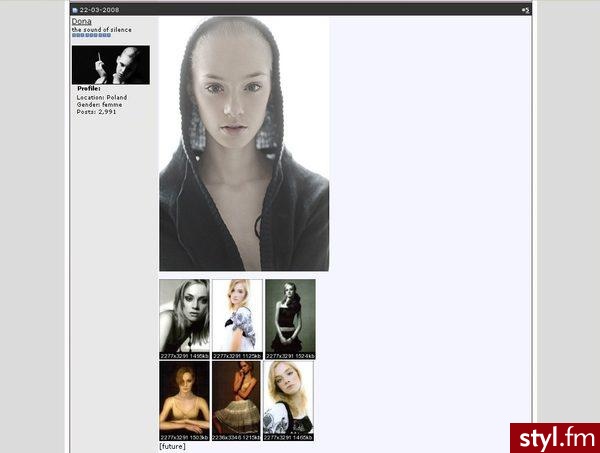Open thumbnail labeled 2277x3291 1503kb
The height and width of the screenshot is (453, 600).
click(184, 401)
